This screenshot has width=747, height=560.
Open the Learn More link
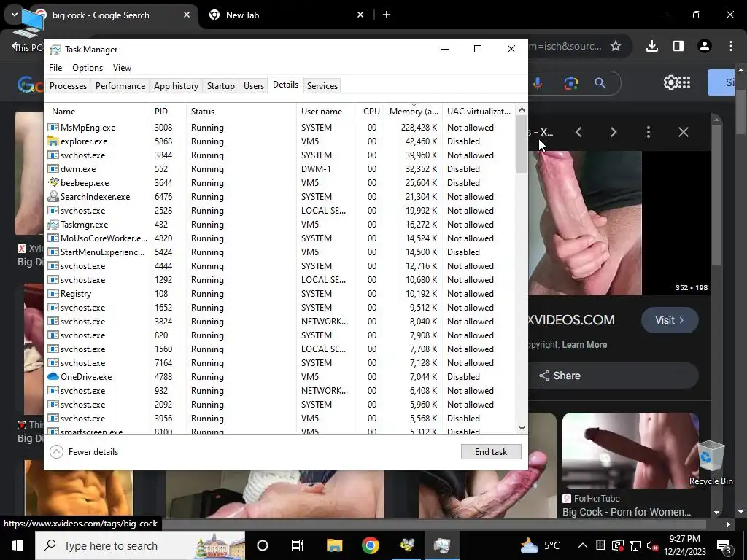(x=584, y=345)
